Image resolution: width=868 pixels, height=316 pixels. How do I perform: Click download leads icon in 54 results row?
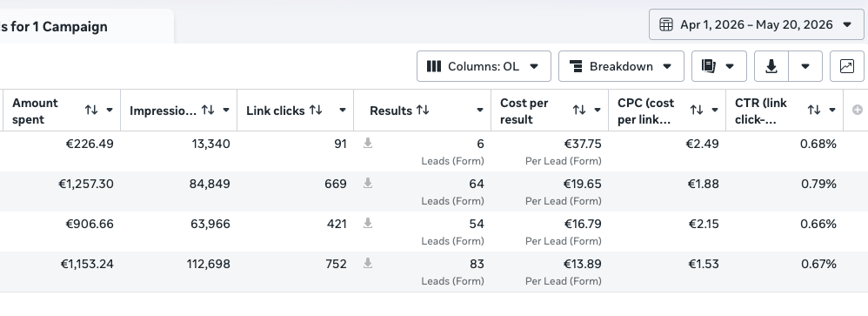[x=368, y=224]
